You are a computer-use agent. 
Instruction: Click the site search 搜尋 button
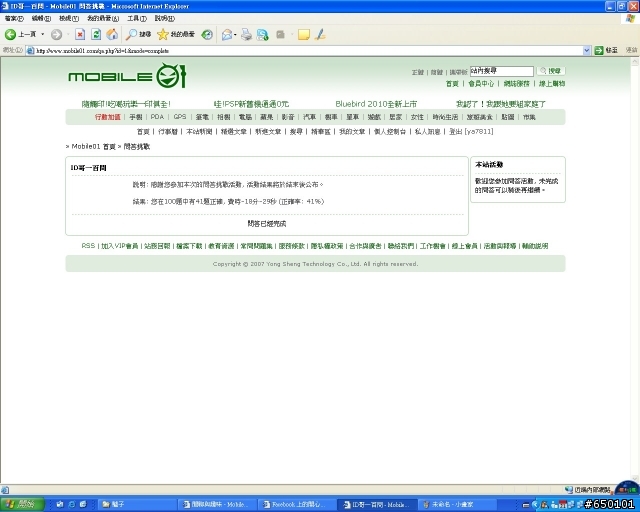551,71
